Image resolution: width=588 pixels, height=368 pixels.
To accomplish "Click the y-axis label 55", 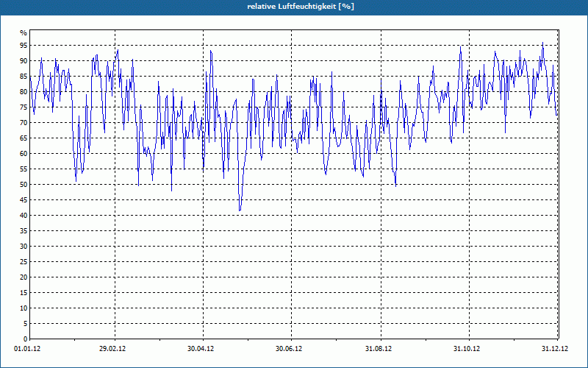I will [x=24, y=169].
